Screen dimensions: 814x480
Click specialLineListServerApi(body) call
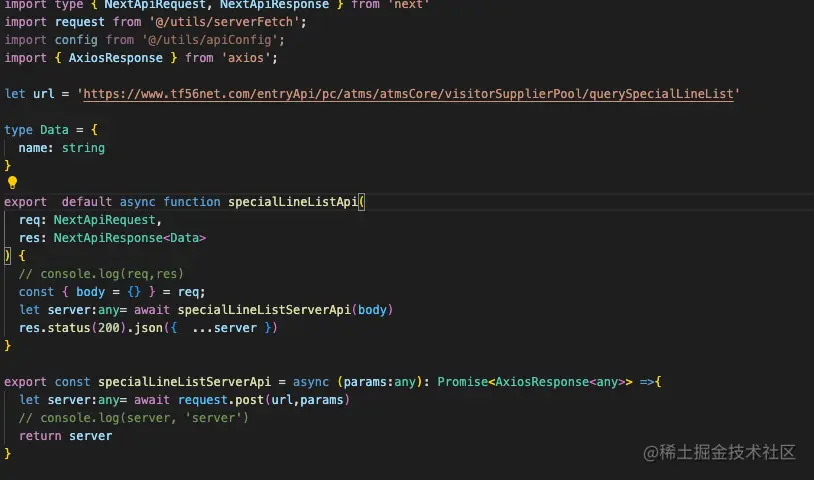click(285, 310)
